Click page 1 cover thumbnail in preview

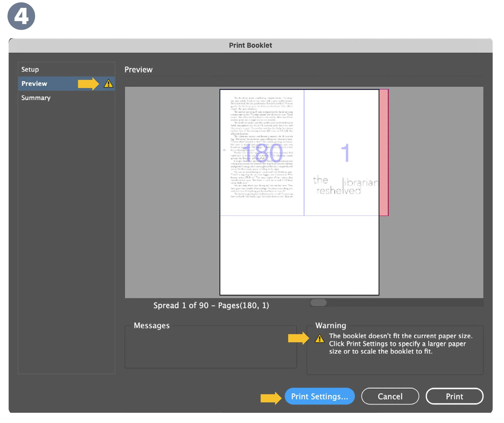(x=342, y=152)
